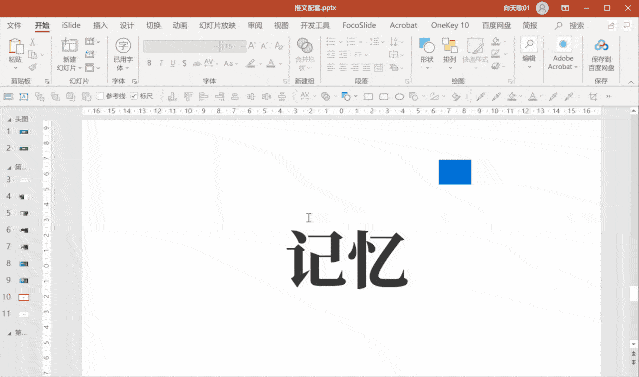Viewport: 639px width, 377px height.
Task: Open the 剪贴板 clipboard dialog launcher
Action: point(47,82)
